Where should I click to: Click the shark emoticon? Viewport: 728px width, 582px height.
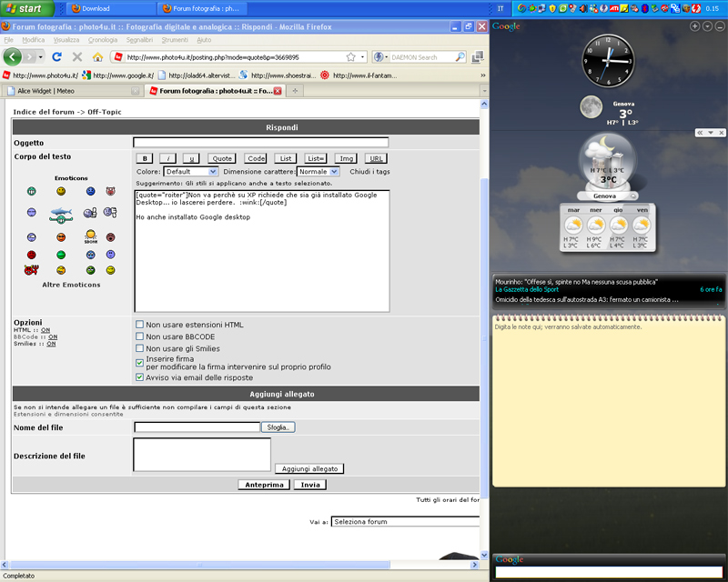pyautogui.click(x=61, y=215)
